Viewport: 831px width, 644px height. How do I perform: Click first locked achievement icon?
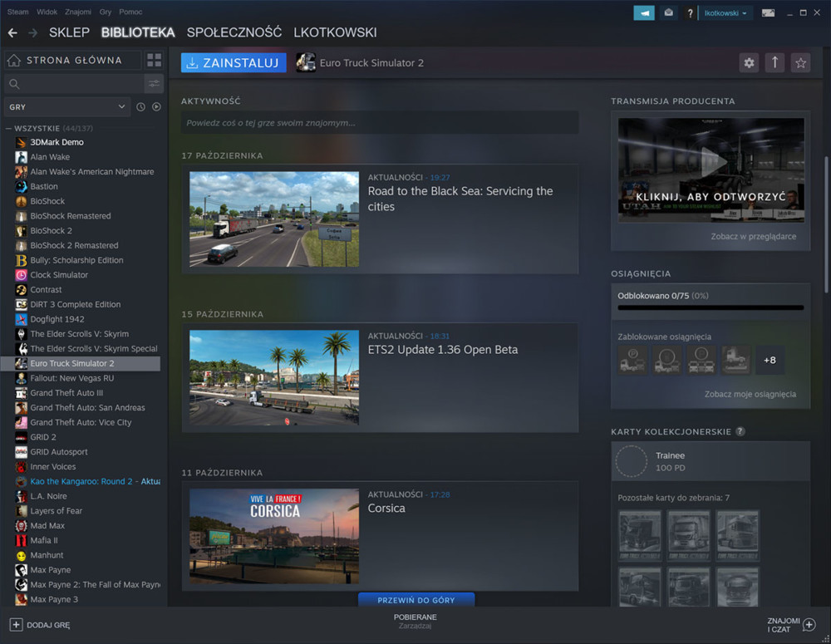click(632, 360)
